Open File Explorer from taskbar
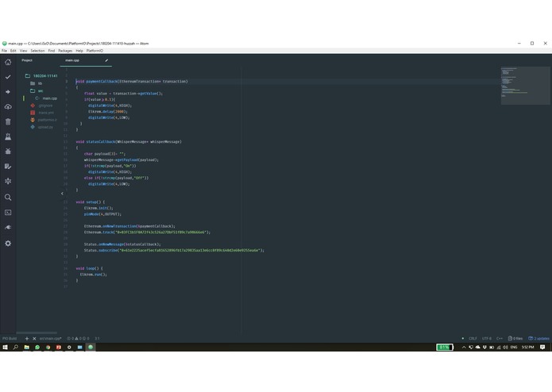The height and width of the screenshot is (392, 552). tap(26, 347)
